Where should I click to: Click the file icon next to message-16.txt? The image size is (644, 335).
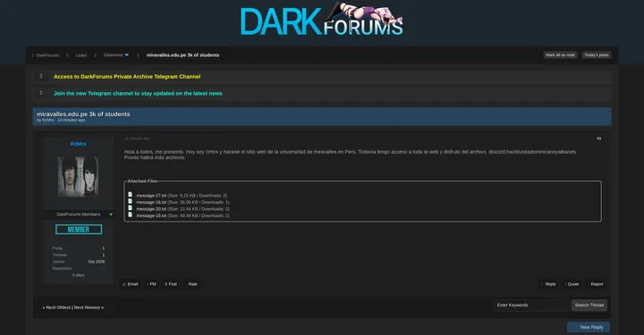pyautogui.click(x=131, y=201)
